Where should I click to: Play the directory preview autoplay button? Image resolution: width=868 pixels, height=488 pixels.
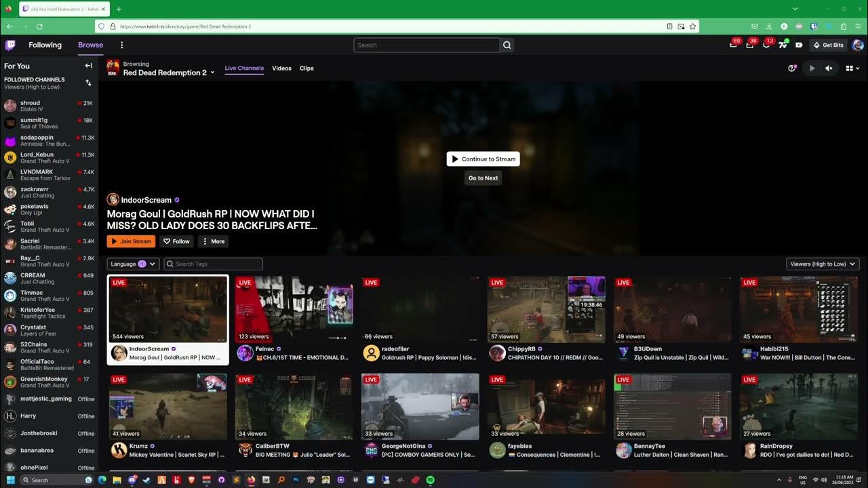(x=812, y=68)
